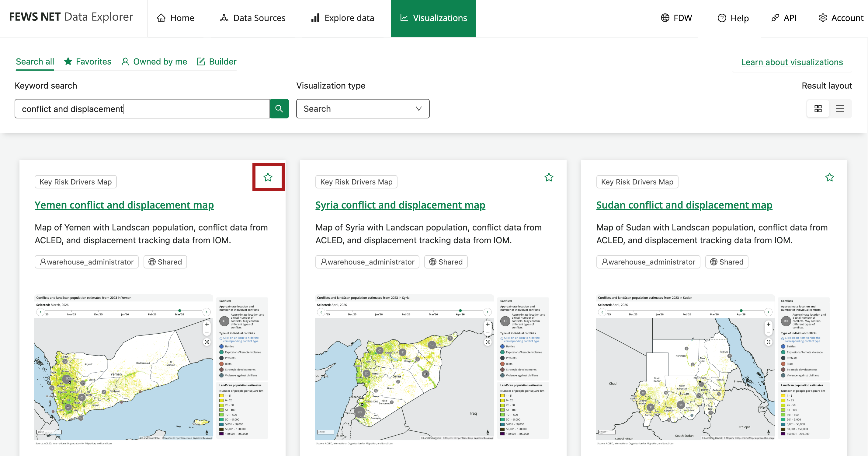Click Key Risk Drivers Map tag on Yemen card
The image size is (868, 456).
(75, 182)
